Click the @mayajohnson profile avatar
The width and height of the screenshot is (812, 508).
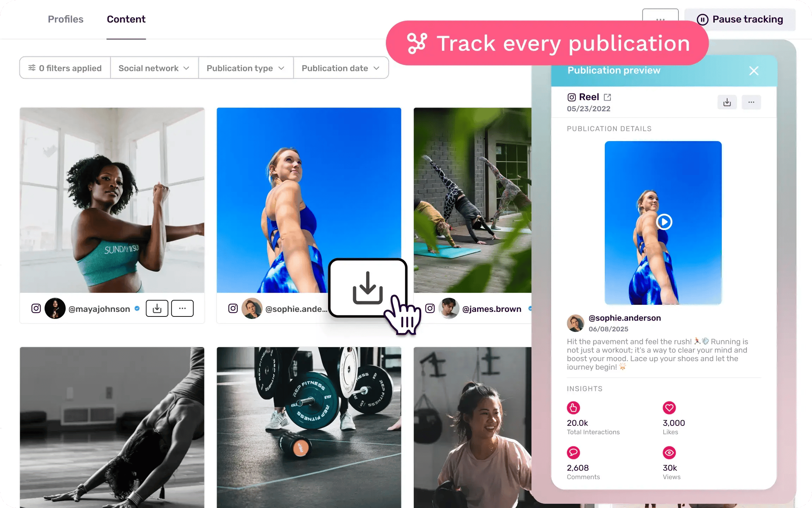pyautogui.click(x=55, y=308)
